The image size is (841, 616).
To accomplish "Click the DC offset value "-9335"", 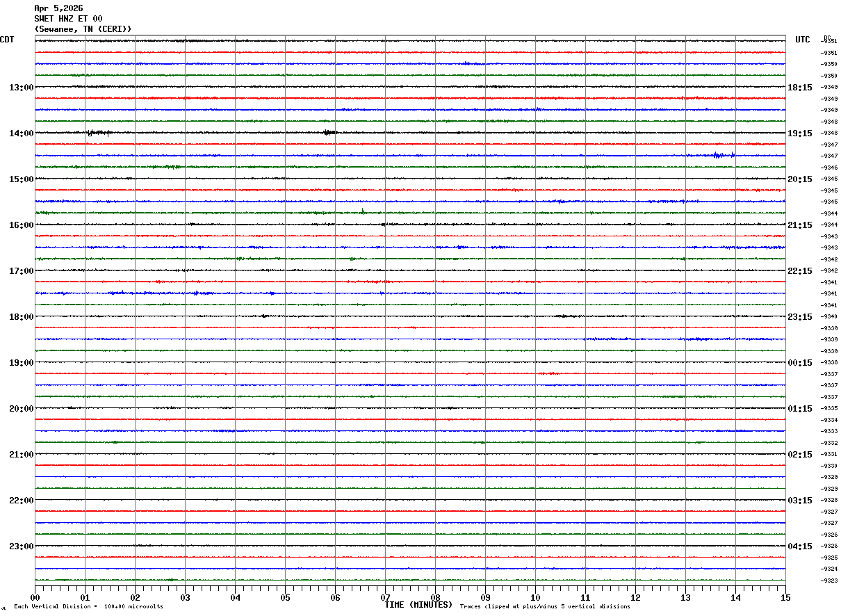I will [830, 409].
